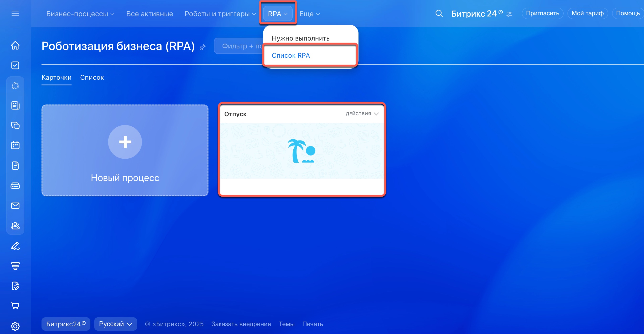Expand ДЕЙСТВИЯ on Отпуск card

tap(362, 114)
